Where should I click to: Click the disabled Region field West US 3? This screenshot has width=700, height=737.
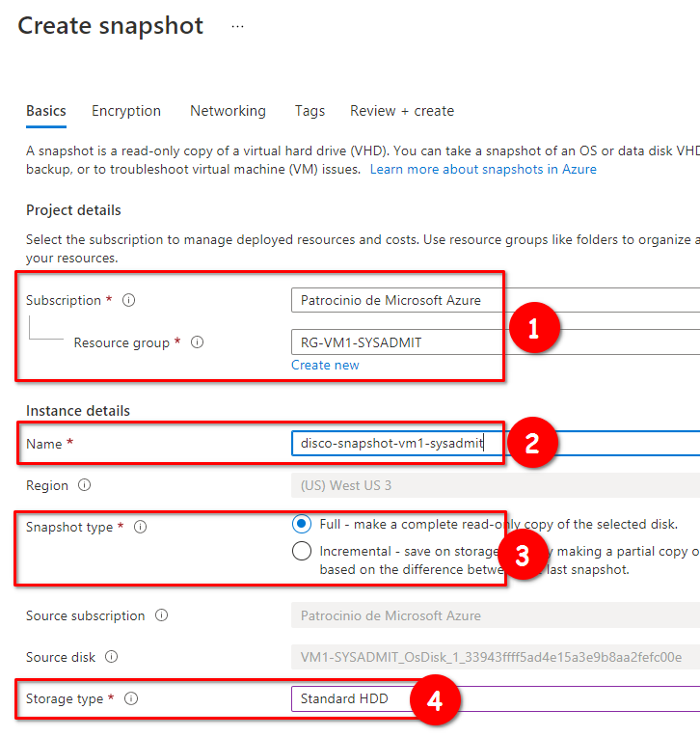pos(496,485)
